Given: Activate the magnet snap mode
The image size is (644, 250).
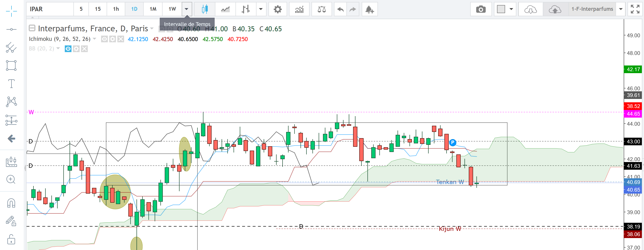Looking at the screenshot, I should click(x=11, y=203).
